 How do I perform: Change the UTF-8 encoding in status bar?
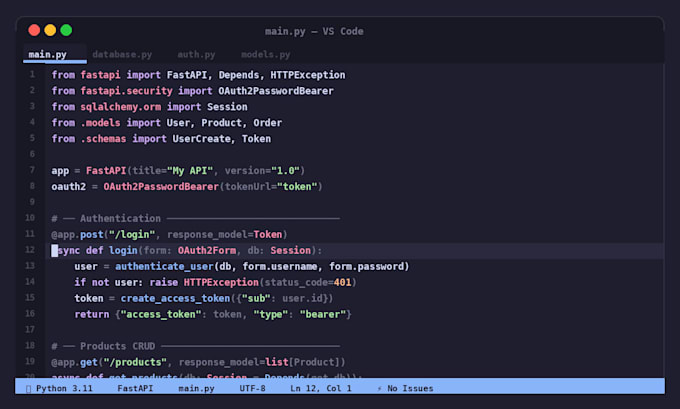[252, 388]
